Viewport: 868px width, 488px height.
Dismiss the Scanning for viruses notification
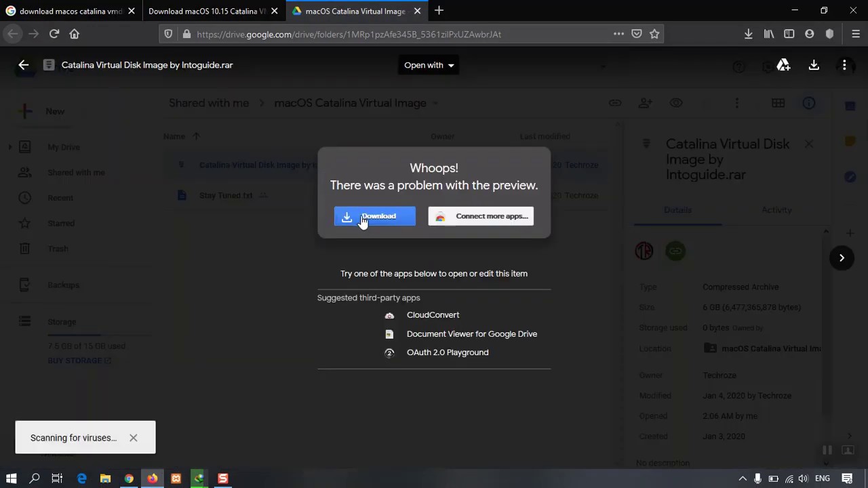134,438
